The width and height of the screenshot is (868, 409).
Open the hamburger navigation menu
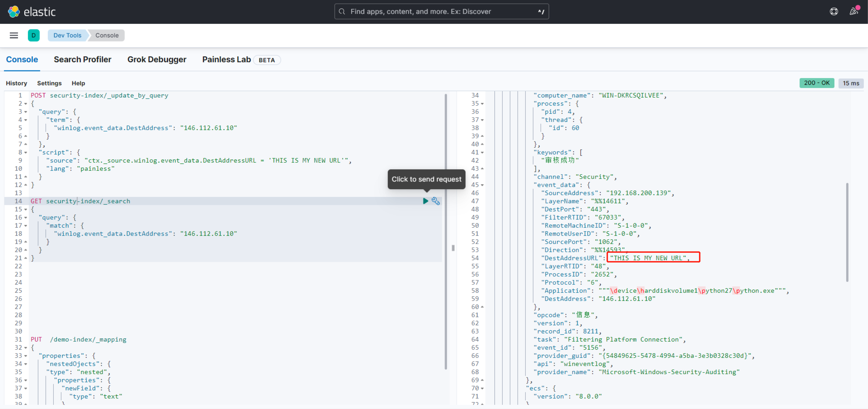14,35
